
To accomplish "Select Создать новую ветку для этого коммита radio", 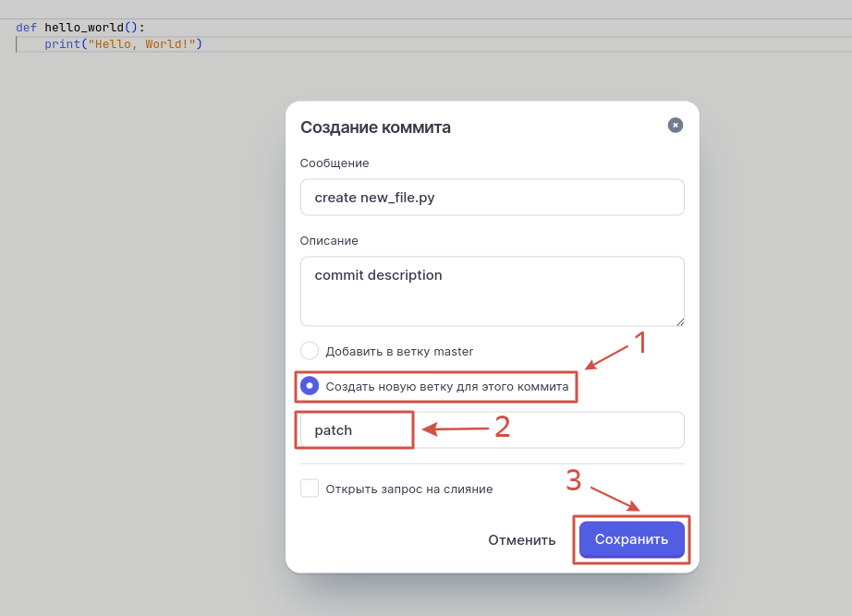I will click(x=310, y=386).
